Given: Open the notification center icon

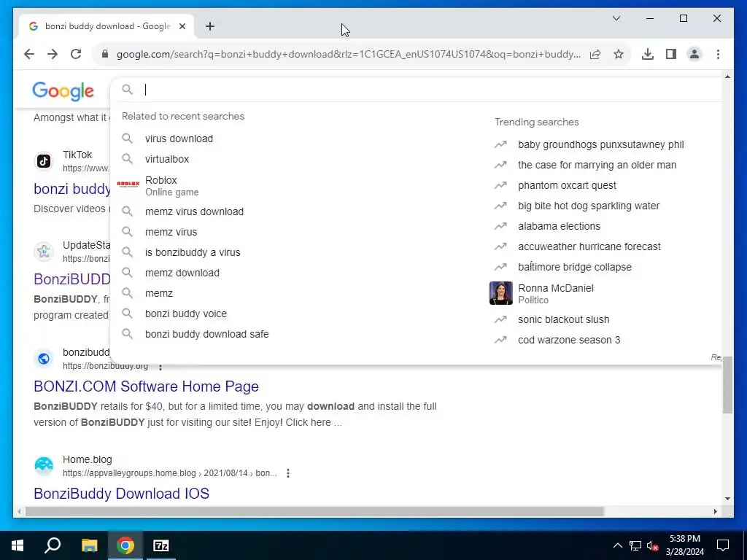Looking at the screenshot, I should click(x=723, y=545).
